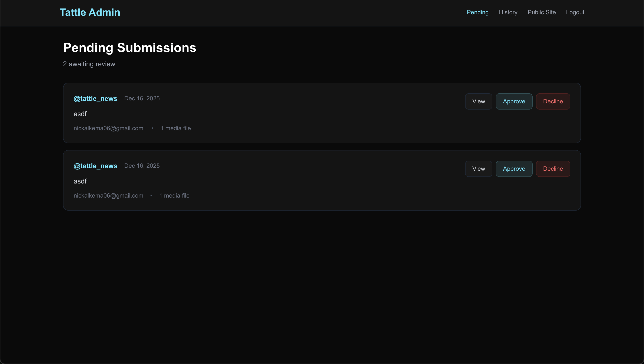644x364 pixels.
Task: Click '1 media file' in first card
Action: tap(175, 128)
